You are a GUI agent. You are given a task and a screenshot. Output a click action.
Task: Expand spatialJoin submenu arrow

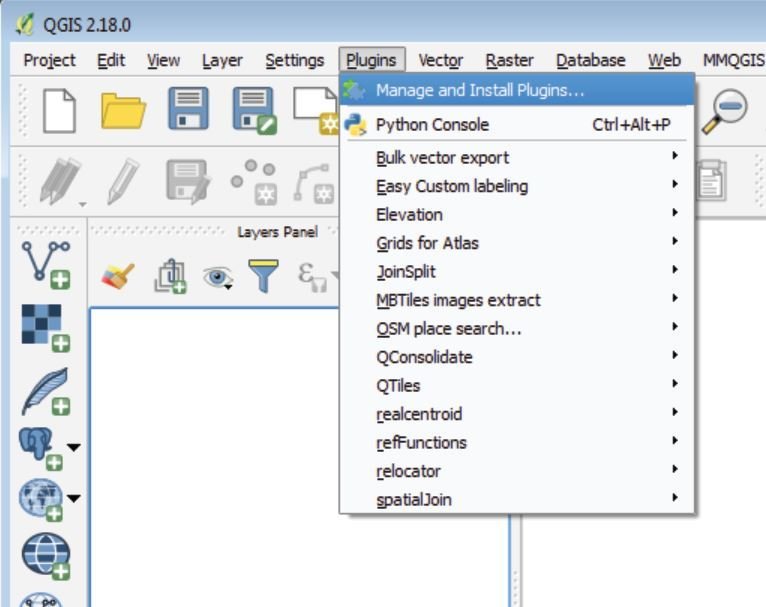tap(675, 497)
